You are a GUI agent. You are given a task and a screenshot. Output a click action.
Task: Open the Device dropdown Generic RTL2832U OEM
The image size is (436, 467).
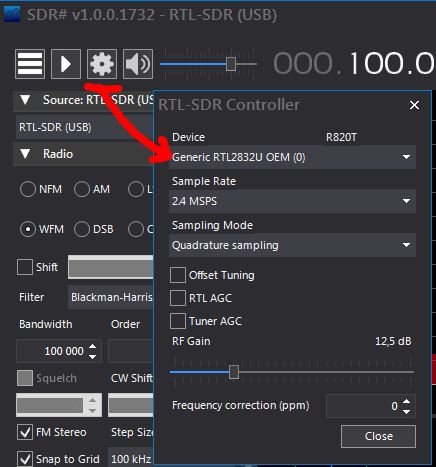pyautogui.click(x=292, y=157)
